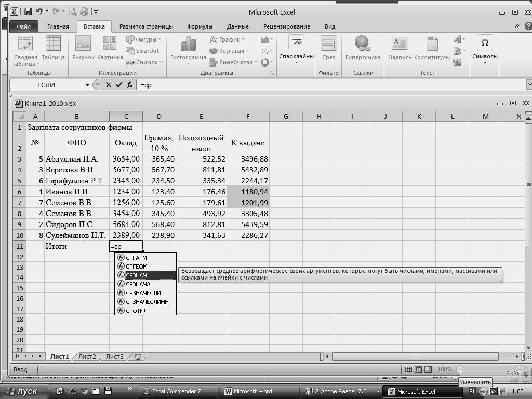Switch to sheet Лист3
This screenshot has width=532, height=399.
coord(115,356)
